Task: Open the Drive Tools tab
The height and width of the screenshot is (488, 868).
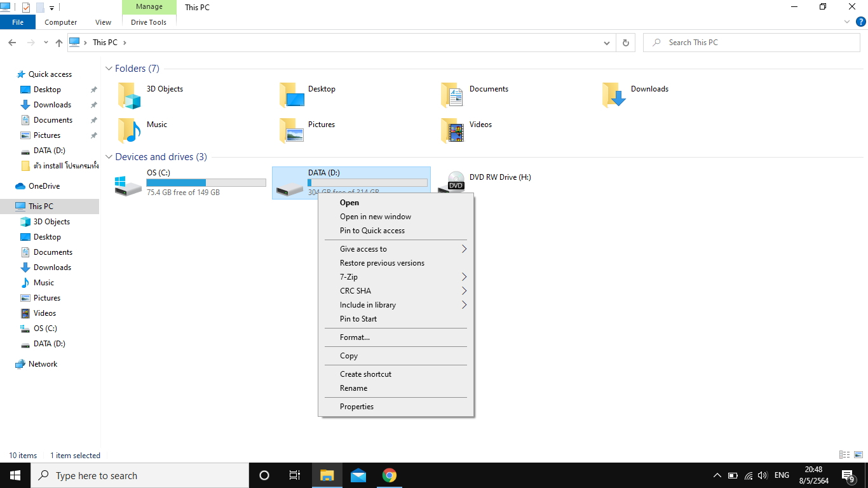Action: coord(149,22)
